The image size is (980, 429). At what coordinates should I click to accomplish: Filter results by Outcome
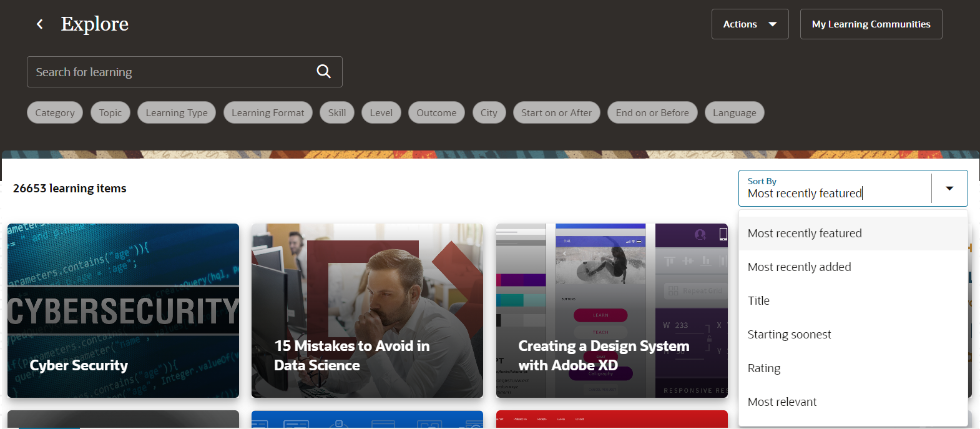click(x=436, y=112)
